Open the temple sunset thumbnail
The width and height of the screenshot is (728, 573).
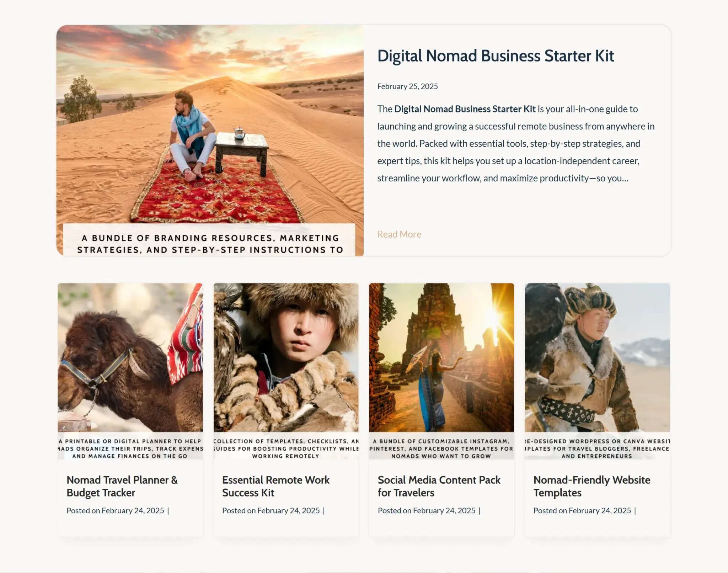(x=441, y=357)
